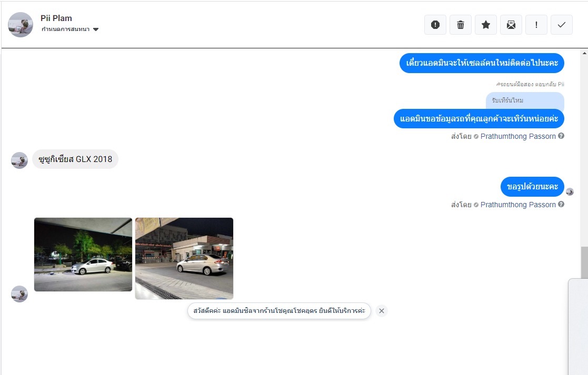Select the suggested greeting reply สวัสดีค่ะ แอดมินซิล
The height and width of the screenshot is (375, 588).
click(x=279, y=310)
